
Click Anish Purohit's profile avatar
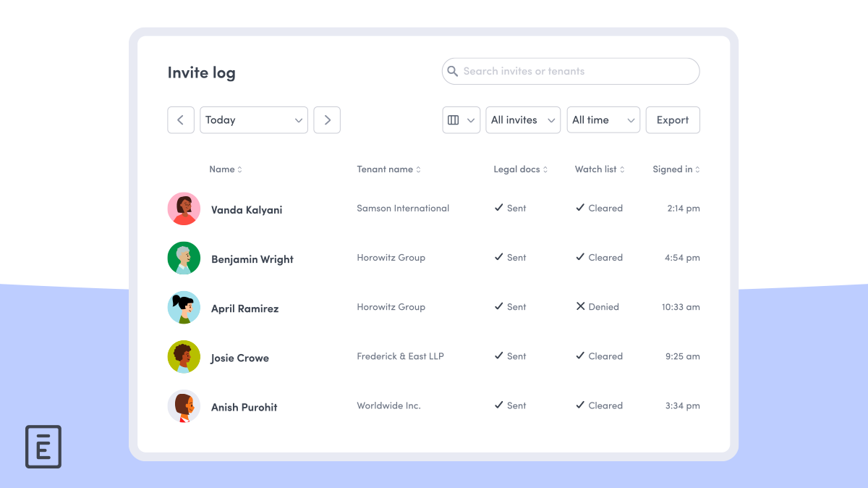tap(184, 406)
